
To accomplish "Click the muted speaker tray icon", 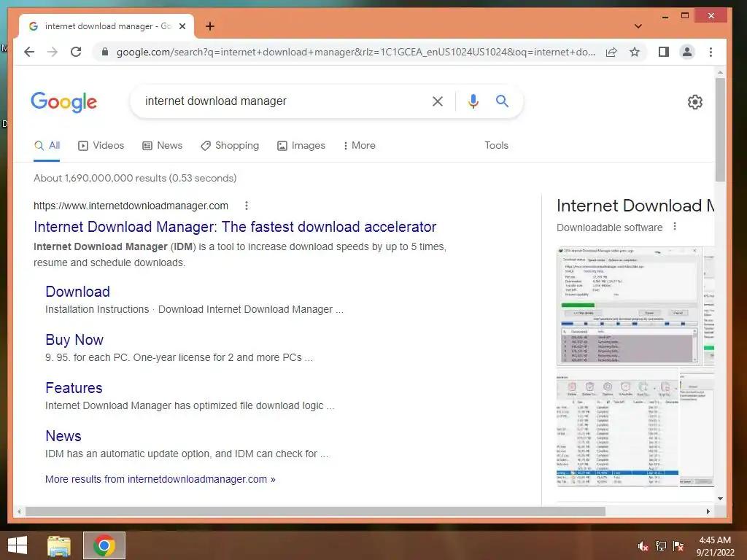I will (x=643, y=546).
